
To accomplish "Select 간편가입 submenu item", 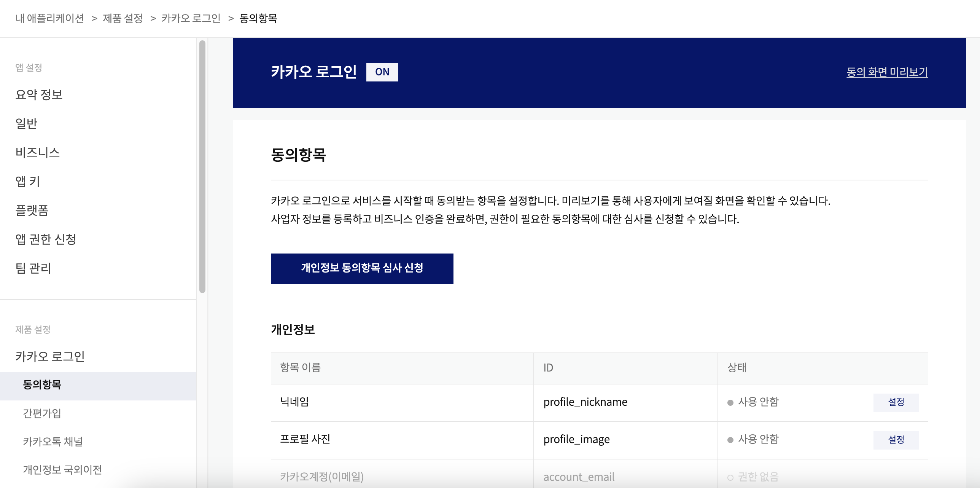I will coord(42,413).
